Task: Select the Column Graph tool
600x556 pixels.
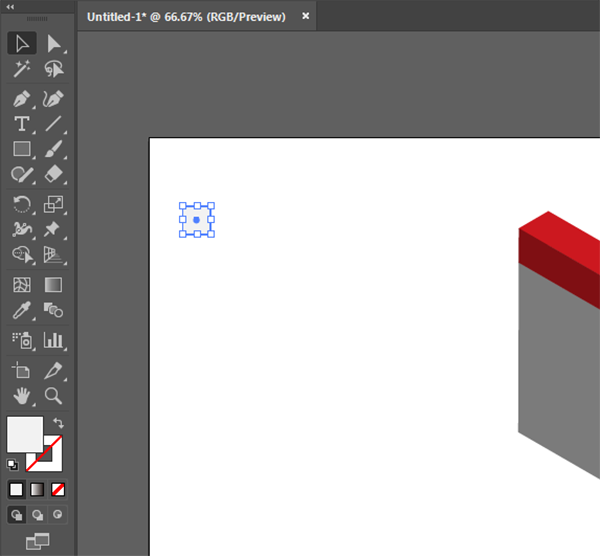Action: 53,340
